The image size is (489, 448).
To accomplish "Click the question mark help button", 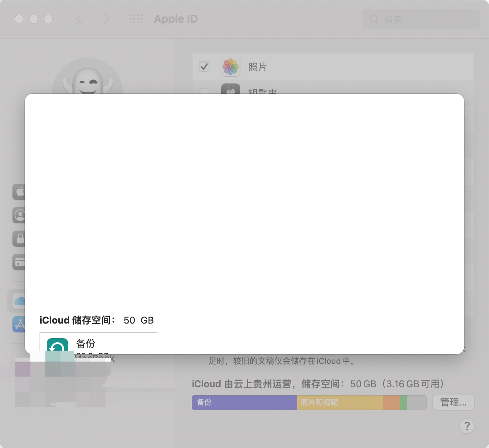I will (x=467, y=426).
